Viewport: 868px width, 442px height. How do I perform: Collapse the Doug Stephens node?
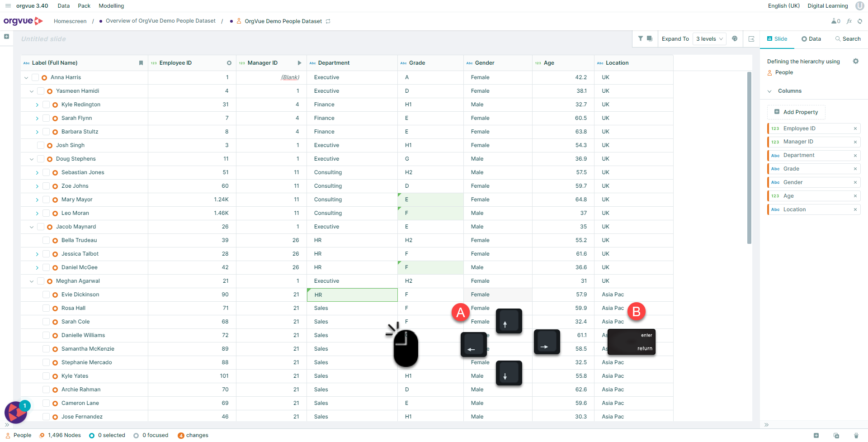[x=32, y=159]
